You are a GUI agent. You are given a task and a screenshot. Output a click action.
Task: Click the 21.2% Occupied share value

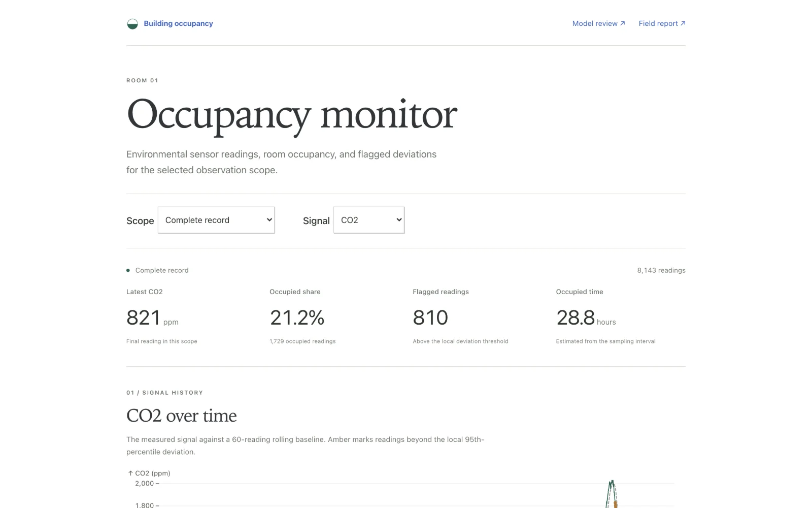point(297,318)
